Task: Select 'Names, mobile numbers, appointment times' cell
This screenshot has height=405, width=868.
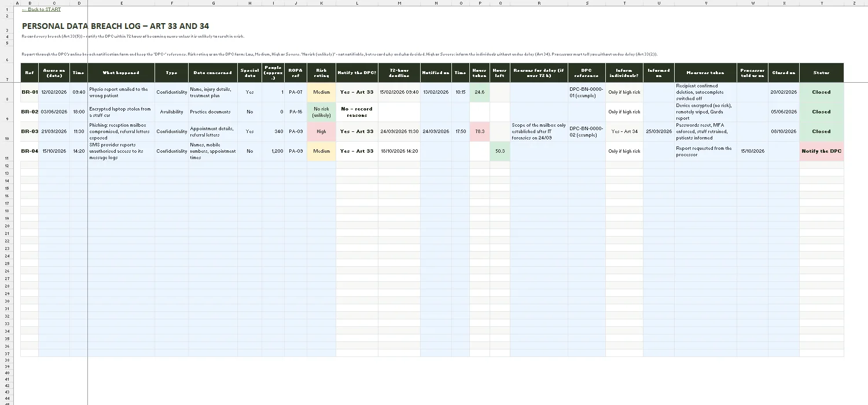Action: [213, 151]
